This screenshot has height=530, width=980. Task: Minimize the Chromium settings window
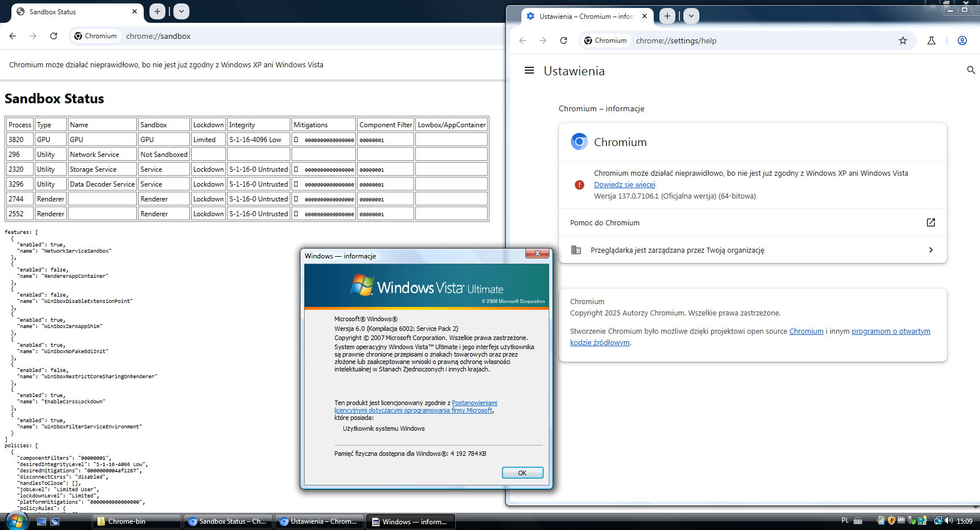[950, 9]
